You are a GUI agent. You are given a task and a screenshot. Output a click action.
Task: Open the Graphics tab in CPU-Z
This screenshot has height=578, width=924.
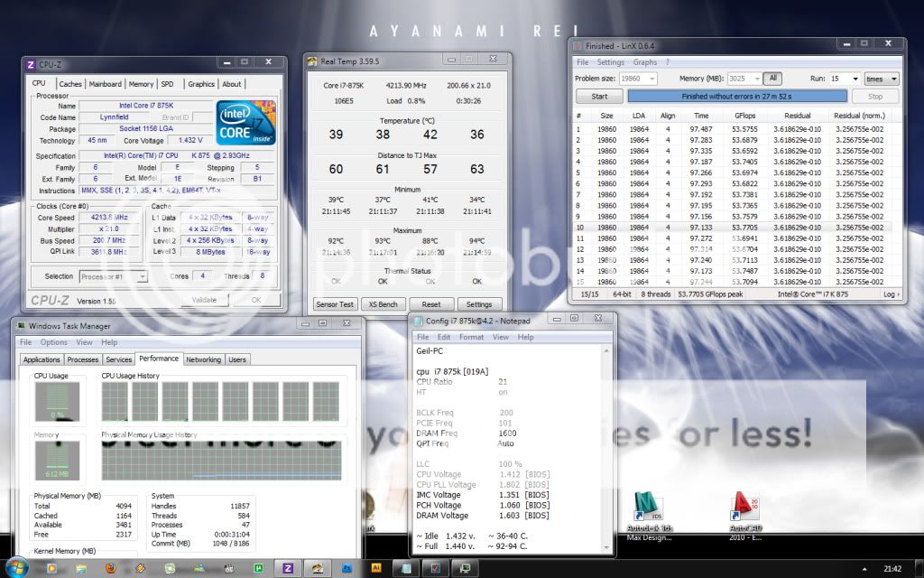tap(201, 84)
